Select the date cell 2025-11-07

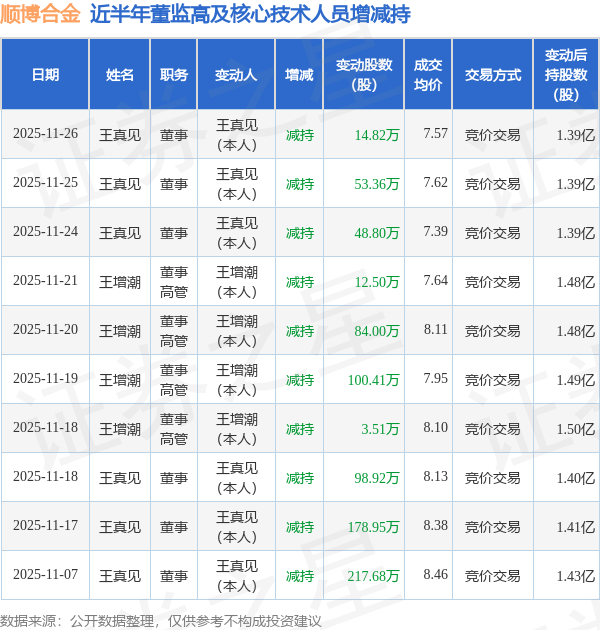pos(45,575)
